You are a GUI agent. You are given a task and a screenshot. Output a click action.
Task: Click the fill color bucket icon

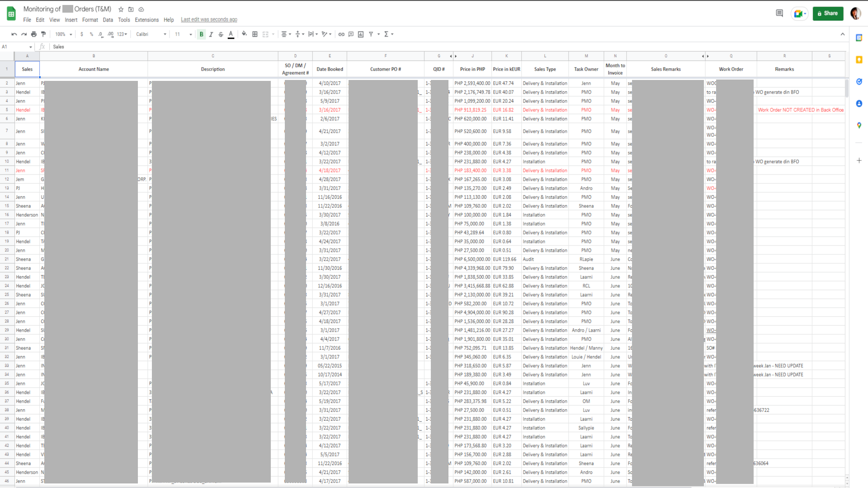(x=244, y=34)
